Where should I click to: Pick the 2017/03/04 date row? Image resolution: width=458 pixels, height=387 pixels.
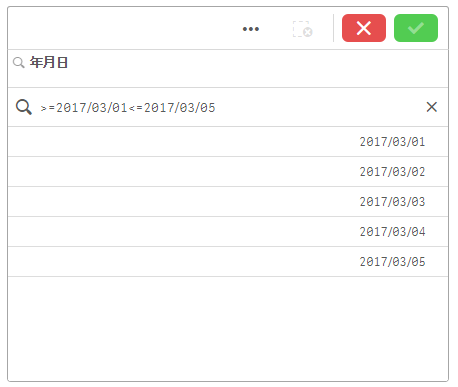tap(228, 232)
